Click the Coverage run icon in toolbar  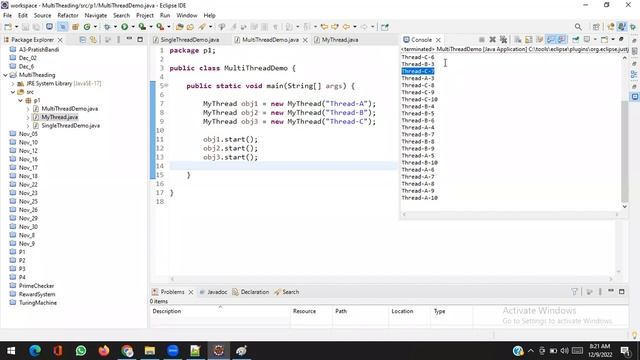pos(142,27)
